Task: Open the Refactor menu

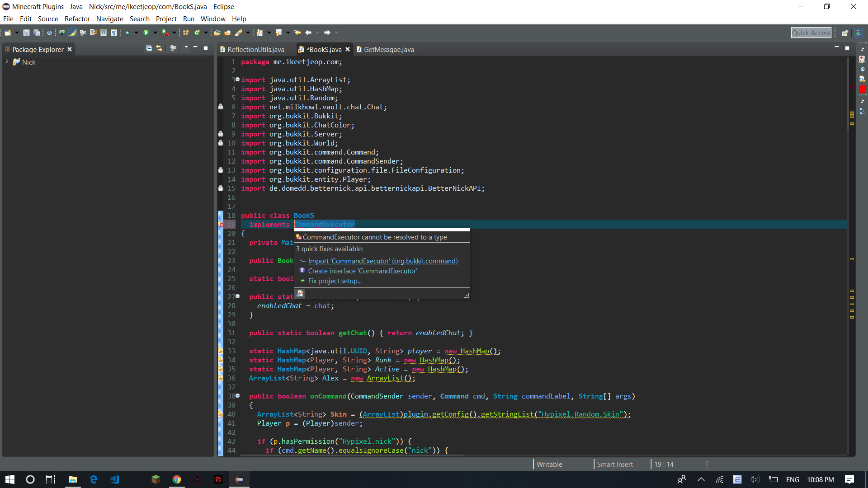Action: click(x=77, y=19)
